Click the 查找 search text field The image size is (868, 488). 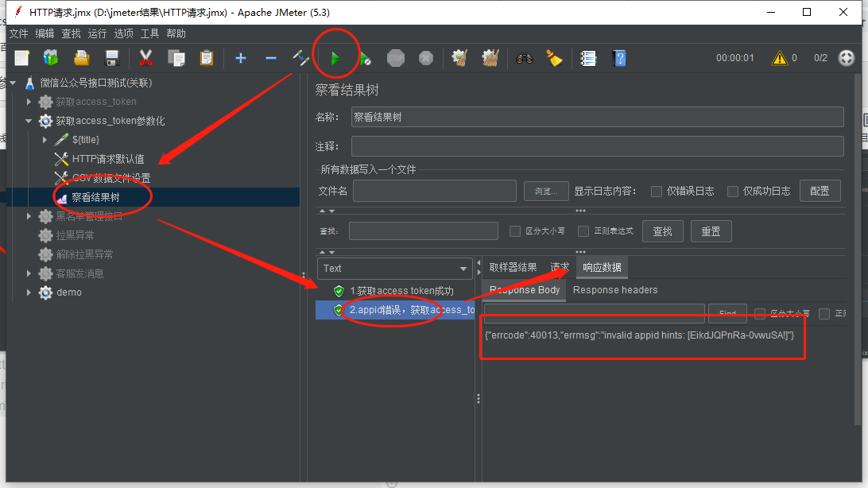[424, 231]
